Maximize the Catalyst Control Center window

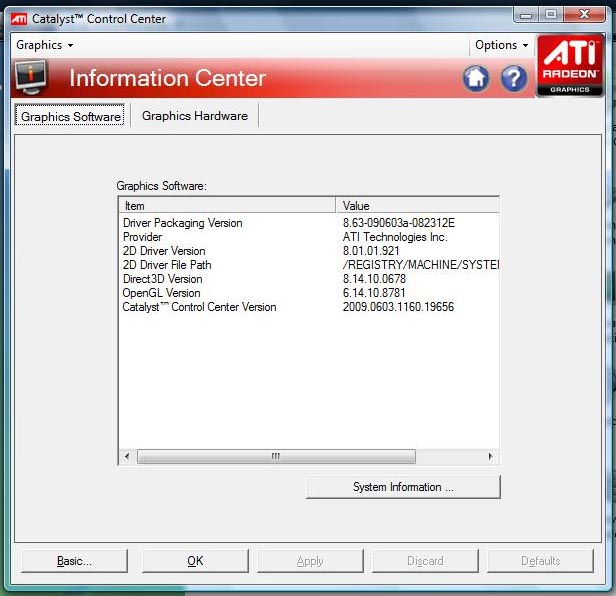(x=551, y=15)
